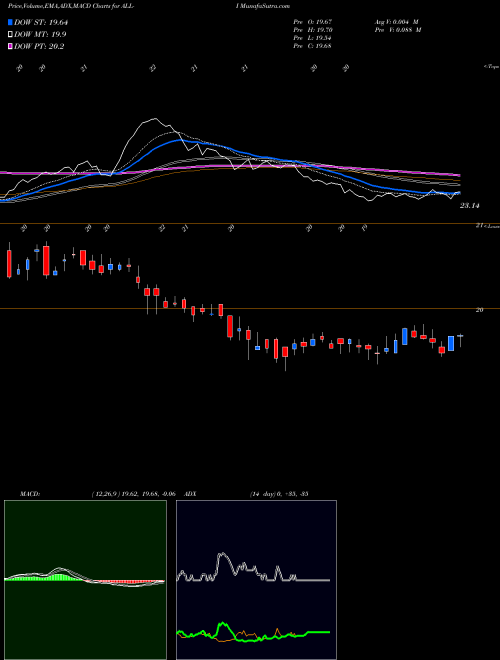
Task: Click the '20' price level label
Action: pyautogui.click(x=479, y=310)
